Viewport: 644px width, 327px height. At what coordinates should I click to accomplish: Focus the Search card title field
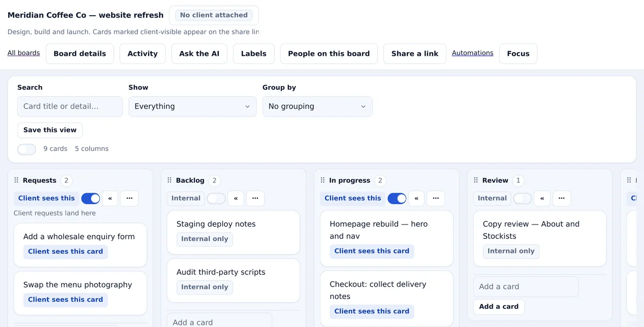point(70,106)
